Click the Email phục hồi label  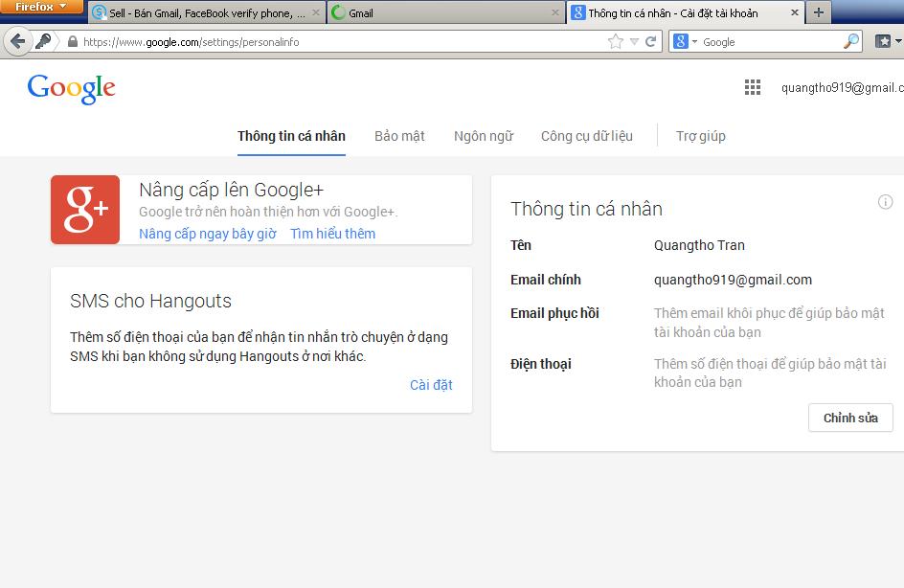click(554, 313)
